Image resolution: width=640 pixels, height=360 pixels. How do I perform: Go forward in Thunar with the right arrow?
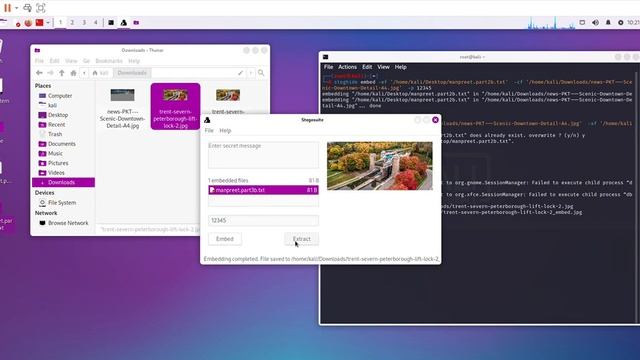50,73
